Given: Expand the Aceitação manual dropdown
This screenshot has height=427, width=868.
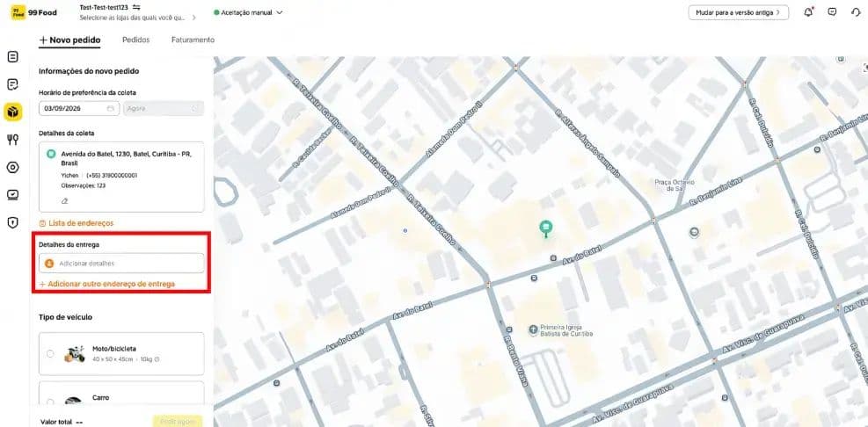Looking at the screenshot, I should click(249, 12).
